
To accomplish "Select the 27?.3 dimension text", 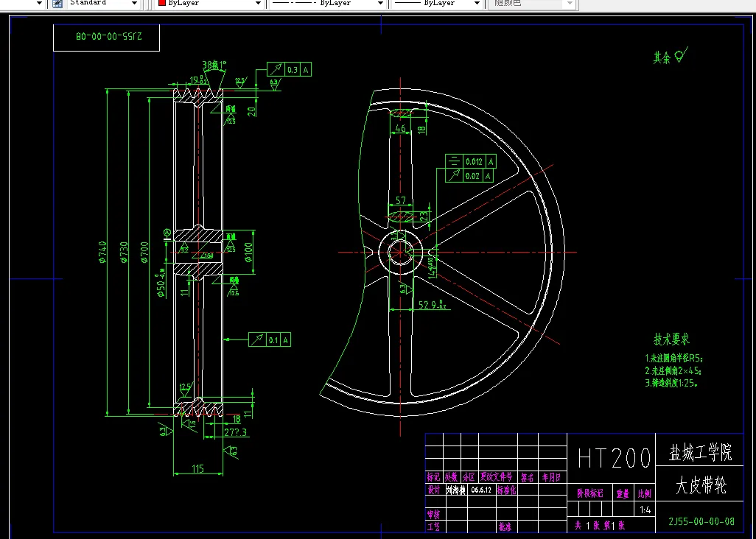I will (235, 432).
